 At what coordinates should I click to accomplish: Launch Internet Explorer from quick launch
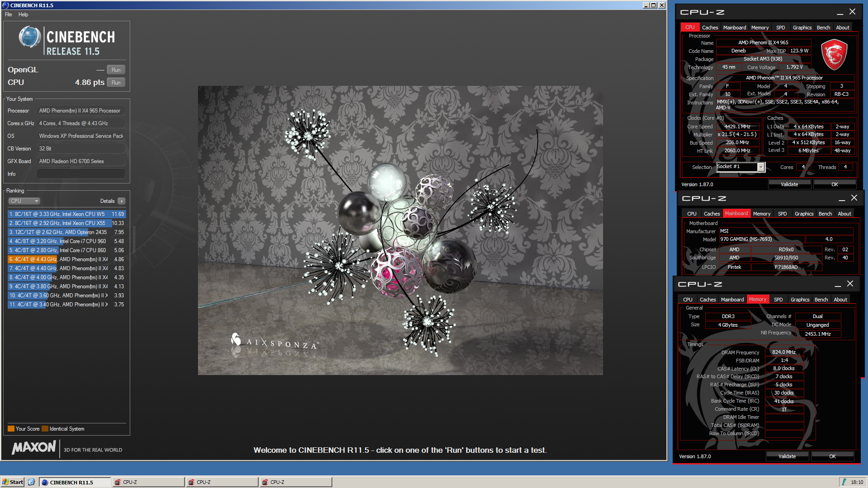pos(31,482)
